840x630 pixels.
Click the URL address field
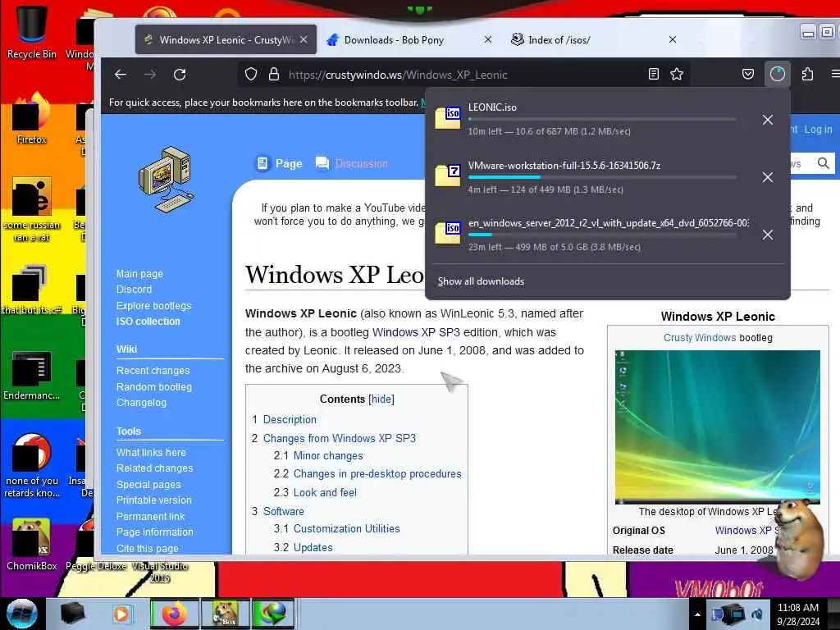pyautogui.click(x=463, y=75)
